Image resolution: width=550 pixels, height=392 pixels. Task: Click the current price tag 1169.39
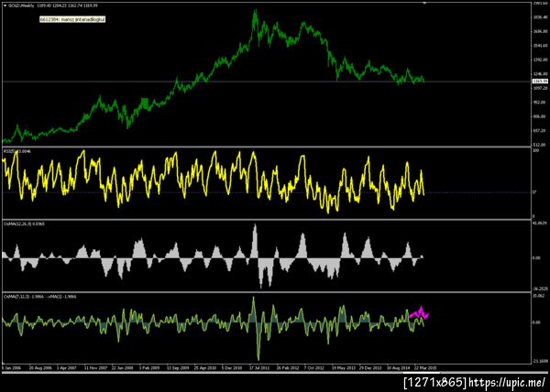[x=538, y=82]
